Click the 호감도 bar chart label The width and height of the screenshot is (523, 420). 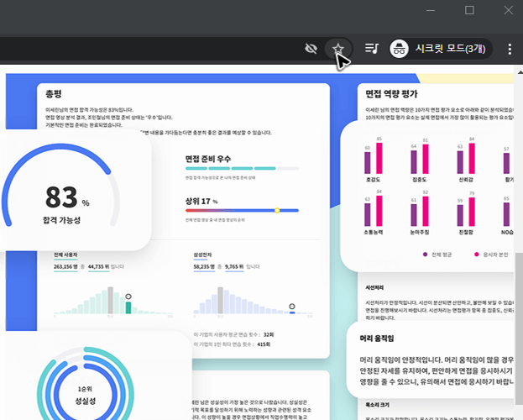coord(373,180)
